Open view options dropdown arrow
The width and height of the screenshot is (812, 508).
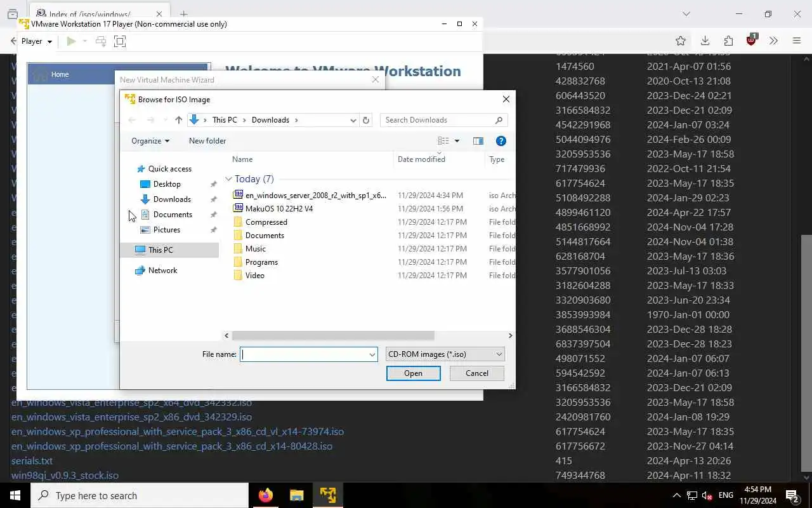pos(457,141)
